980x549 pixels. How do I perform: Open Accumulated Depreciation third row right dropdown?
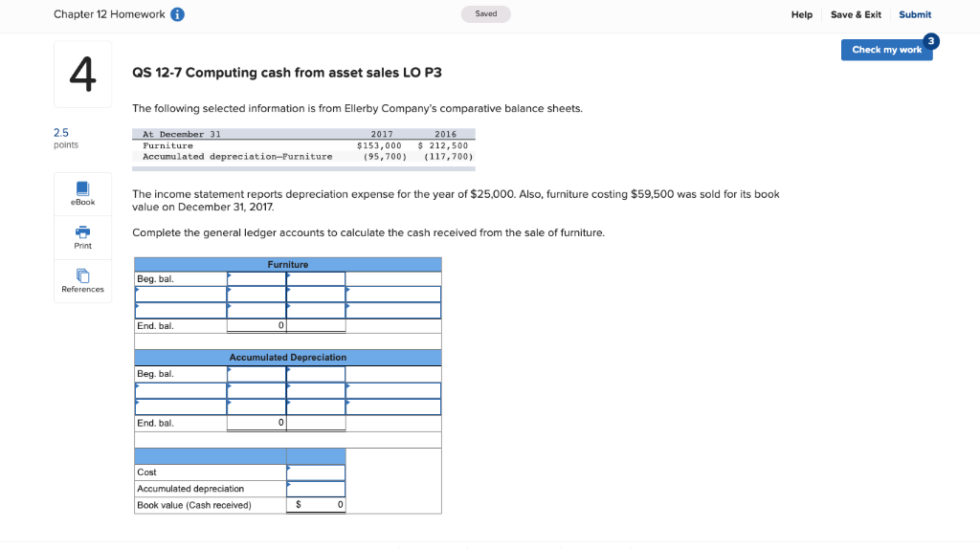tap(393, 406)
